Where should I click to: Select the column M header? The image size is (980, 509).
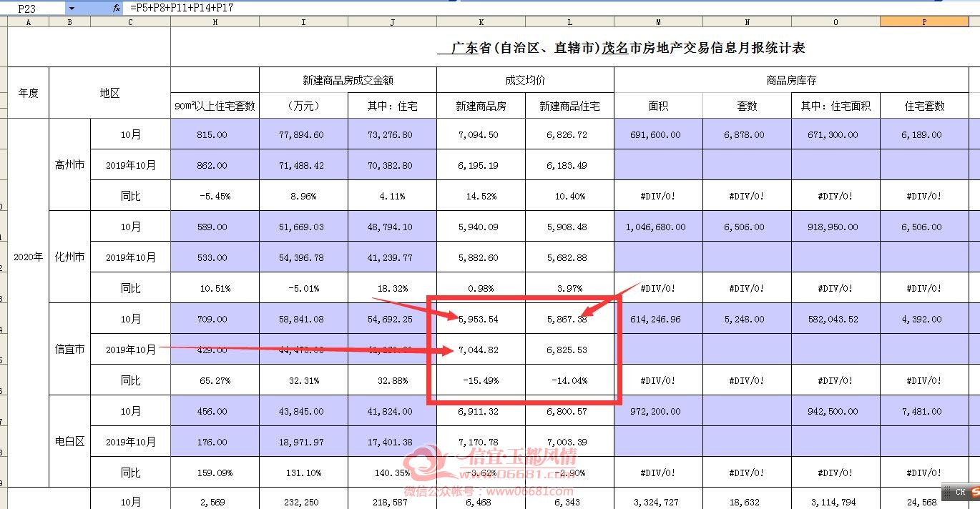[x=658, y=21]
